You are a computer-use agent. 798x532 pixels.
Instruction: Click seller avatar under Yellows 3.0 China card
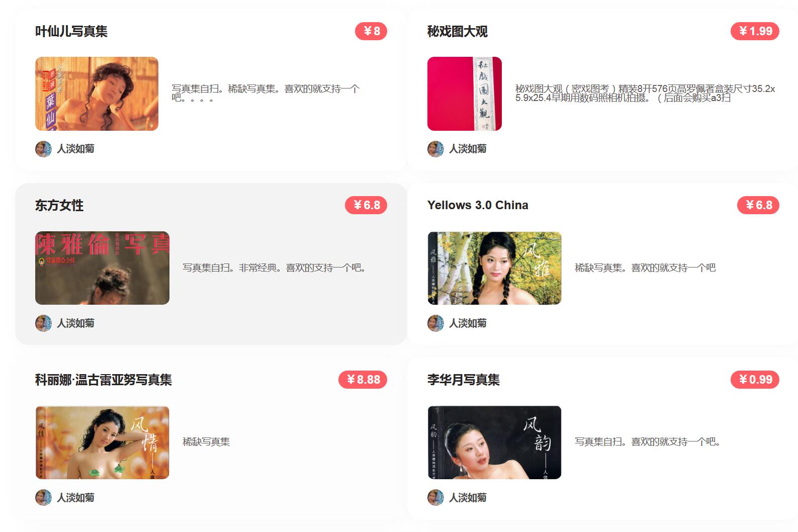pyautogui.click(x=435, y=323)
